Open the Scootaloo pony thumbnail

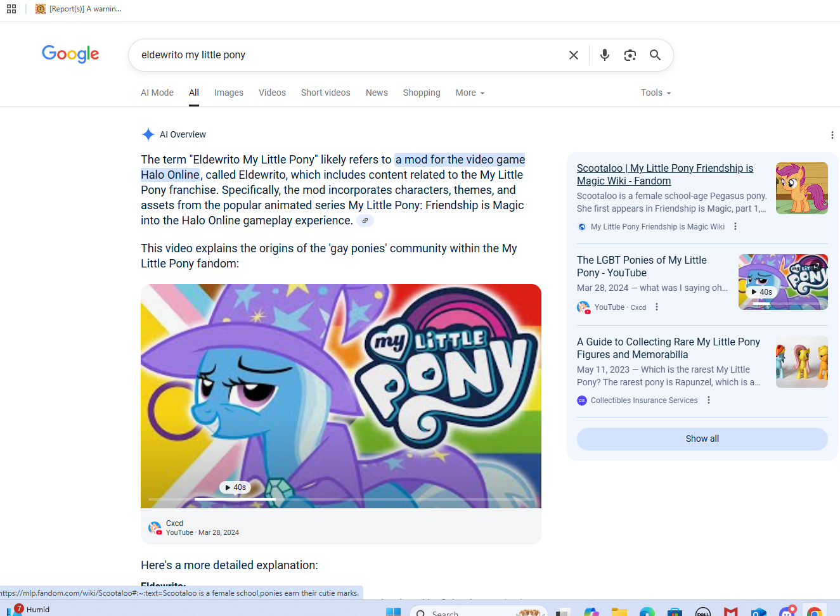[x=802, y=188]
